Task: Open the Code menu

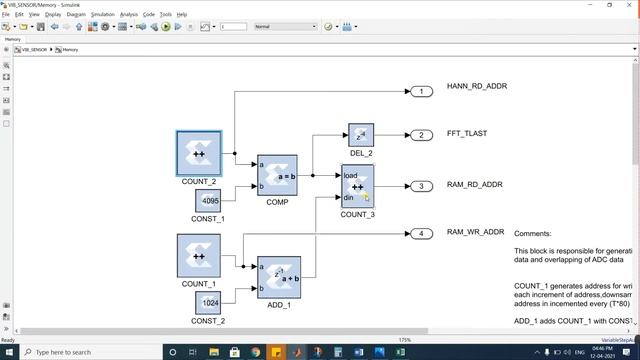Action: click(149, 14)
